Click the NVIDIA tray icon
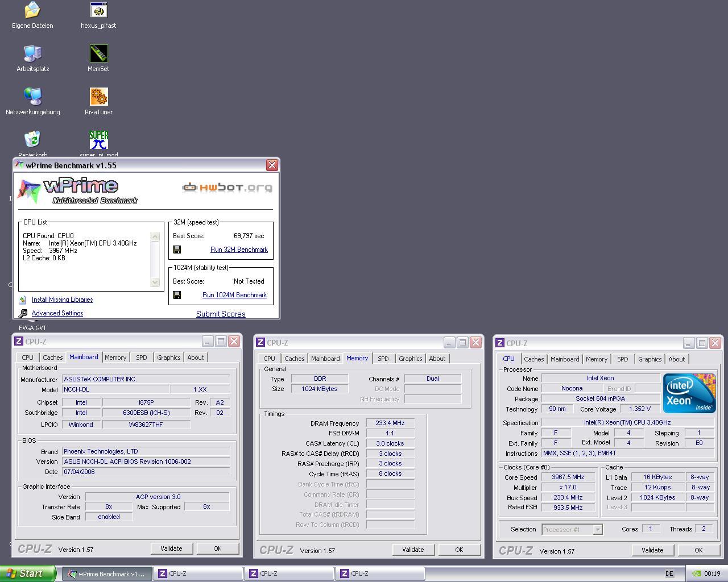The height and width of the screenshot is (582, 728). coord(696,573)
